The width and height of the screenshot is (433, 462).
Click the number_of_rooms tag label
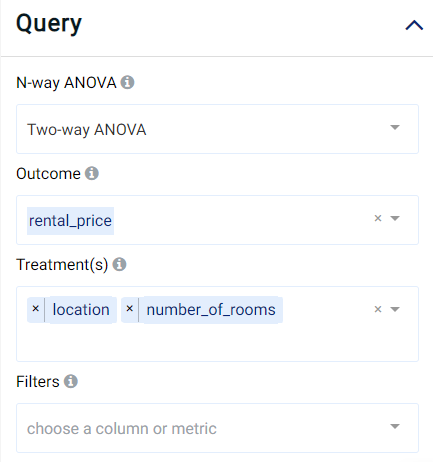[211, 310]
